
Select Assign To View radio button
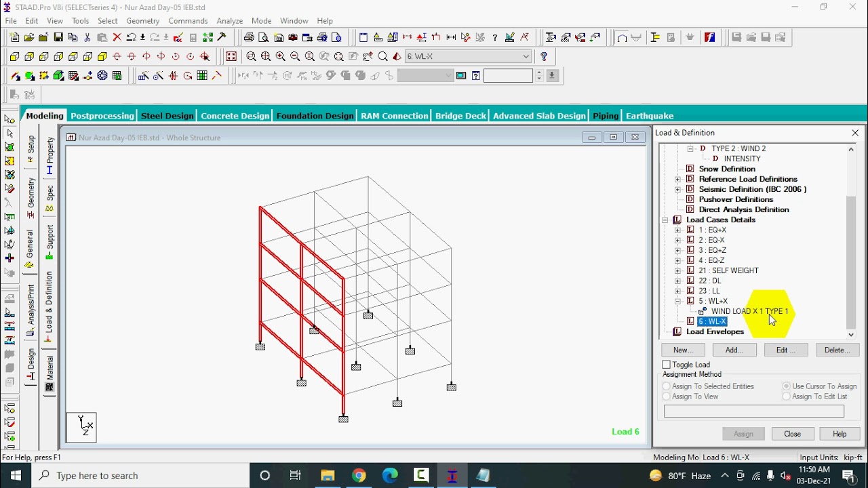[667, 396]
